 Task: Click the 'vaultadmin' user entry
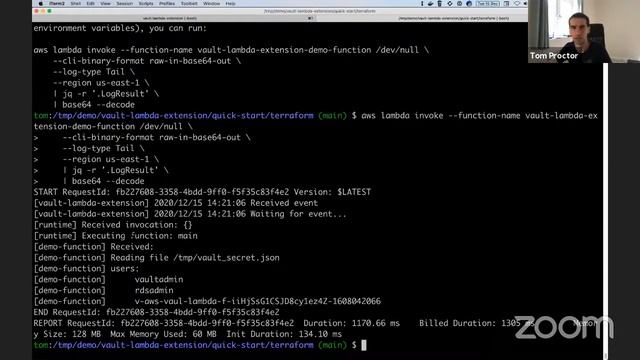coord(159,280)
